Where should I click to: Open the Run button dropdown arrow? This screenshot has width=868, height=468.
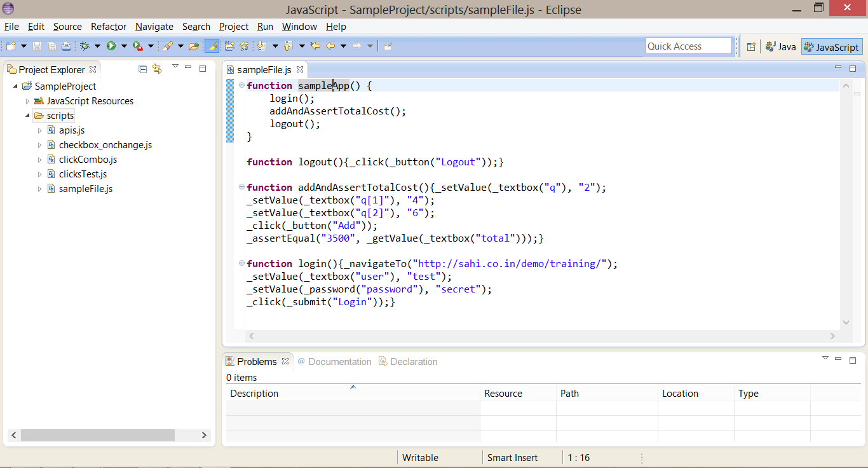(124, 46)
